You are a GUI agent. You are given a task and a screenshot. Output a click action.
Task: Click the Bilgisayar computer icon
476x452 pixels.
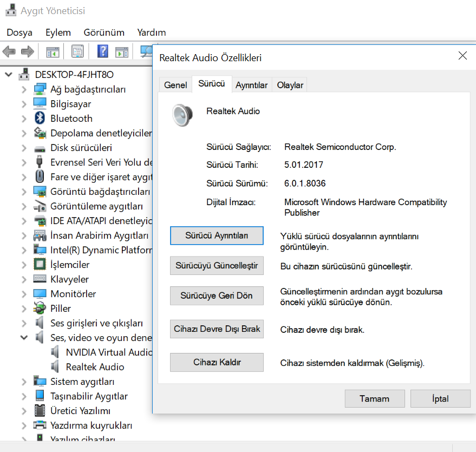[40, 103]
